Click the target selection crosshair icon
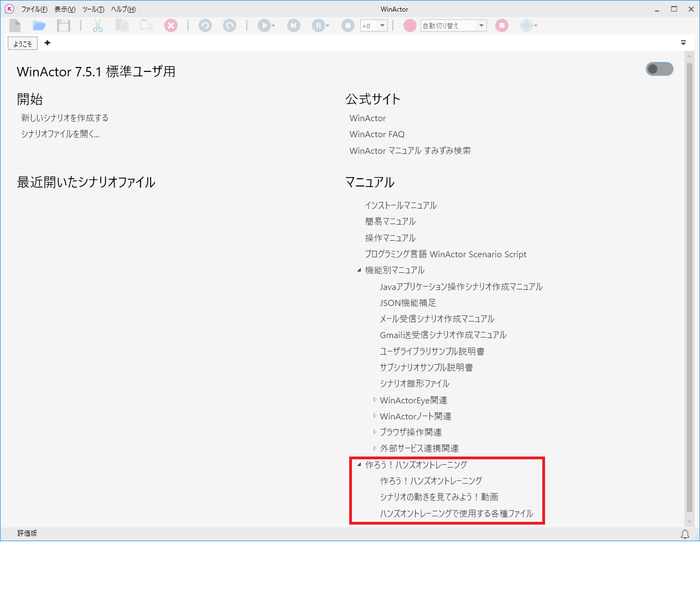 tap(526, 25)
